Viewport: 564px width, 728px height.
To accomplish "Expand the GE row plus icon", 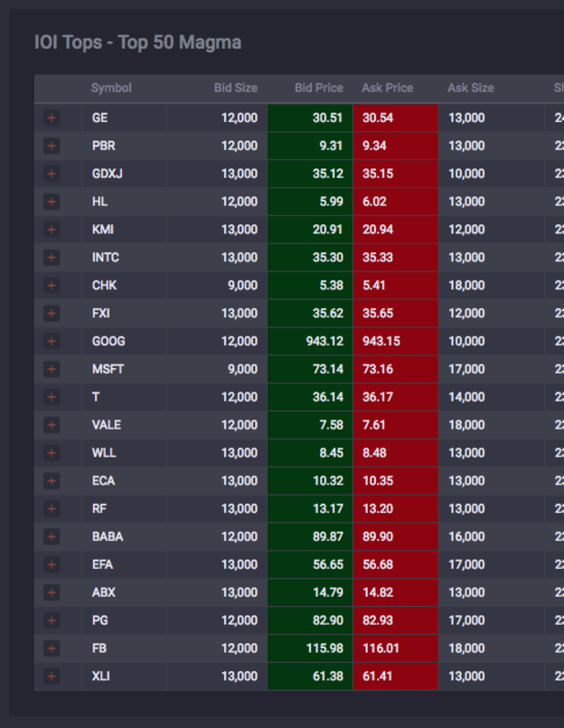I will 52,118.
